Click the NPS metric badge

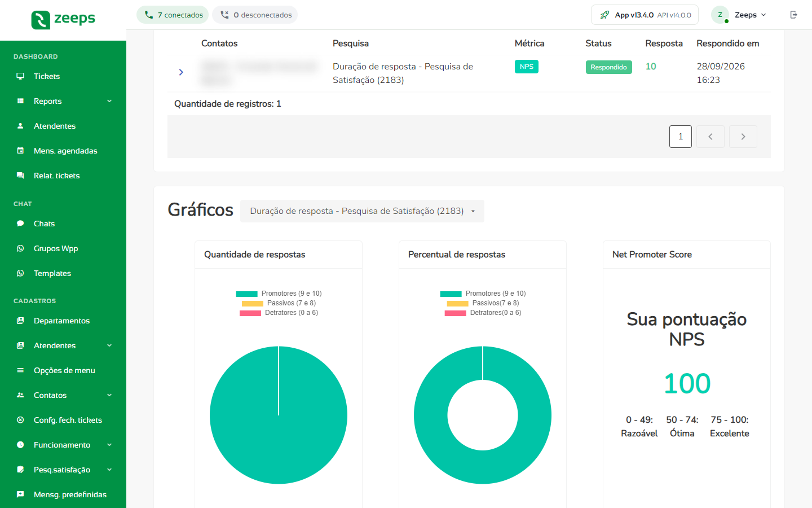pos(527,67)
